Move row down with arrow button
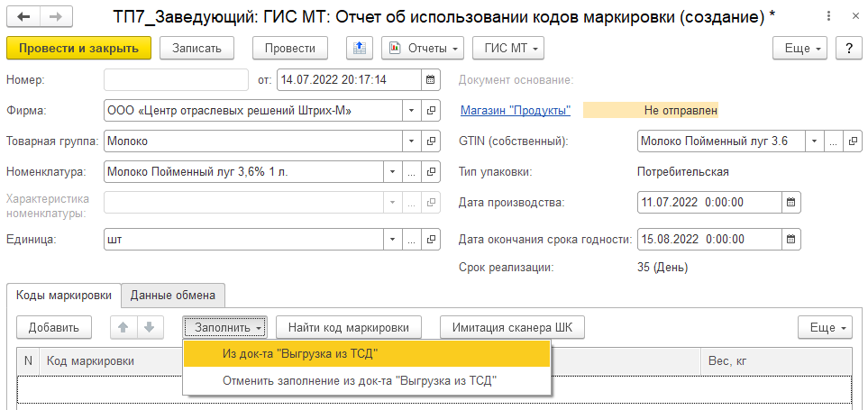Viewport: 868px width, 410px height. click(150, 328)
